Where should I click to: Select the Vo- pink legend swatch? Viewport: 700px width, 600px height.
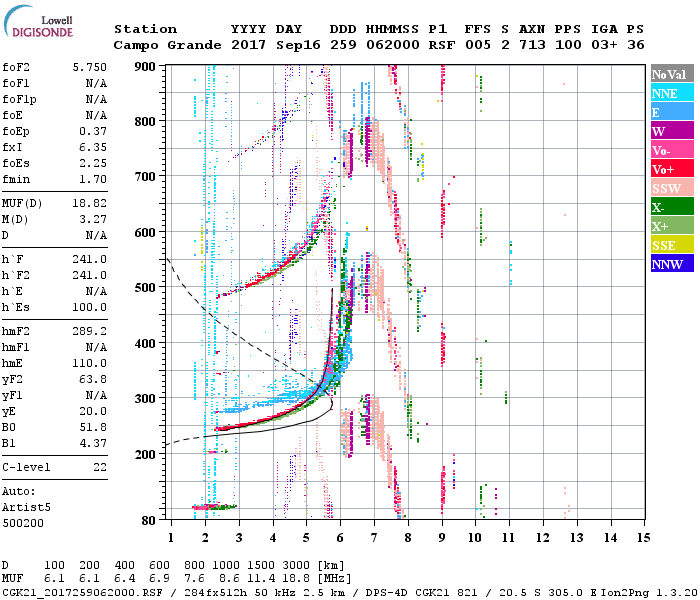point(672,150)
